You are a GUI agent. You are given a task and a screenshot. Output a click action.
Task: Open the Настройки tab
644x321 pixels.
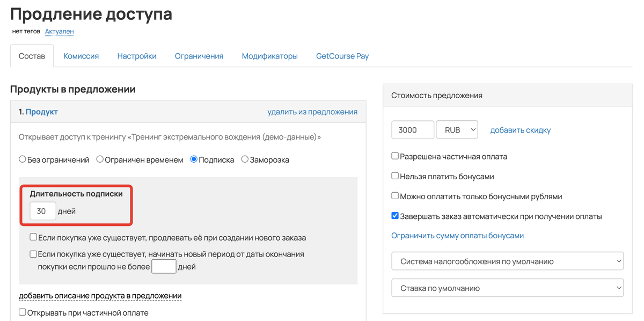point(137,56)
